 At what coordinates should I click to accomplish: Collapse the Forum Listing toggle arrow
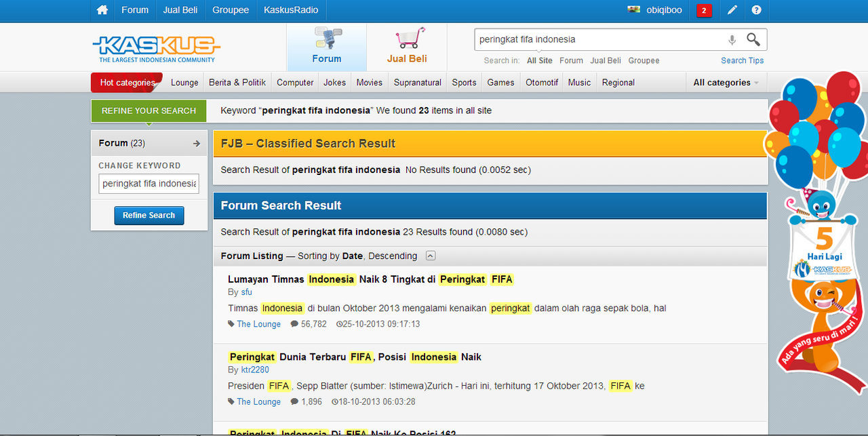click(x=431, y=256)
